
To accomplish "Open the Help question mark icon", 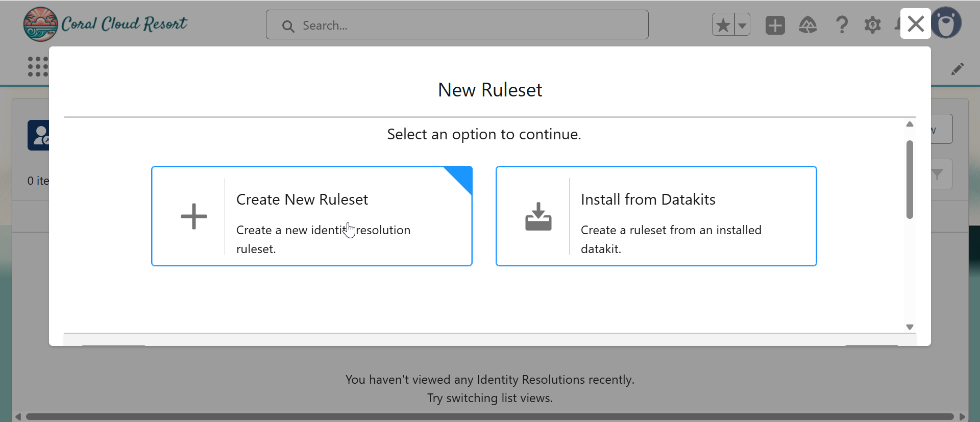I will point(841,25).
